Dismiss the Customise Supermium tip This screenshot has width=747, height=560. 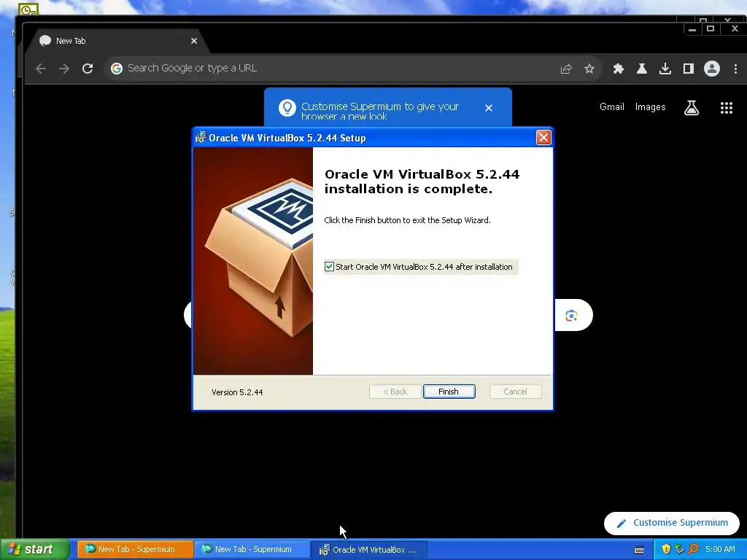click(x=488, y=108)
